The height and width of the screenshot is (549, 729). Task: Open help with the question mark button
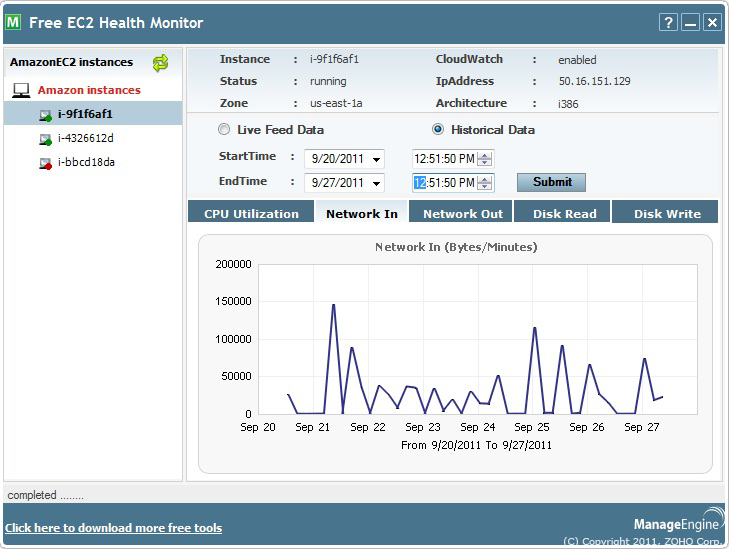click(668, 22)
